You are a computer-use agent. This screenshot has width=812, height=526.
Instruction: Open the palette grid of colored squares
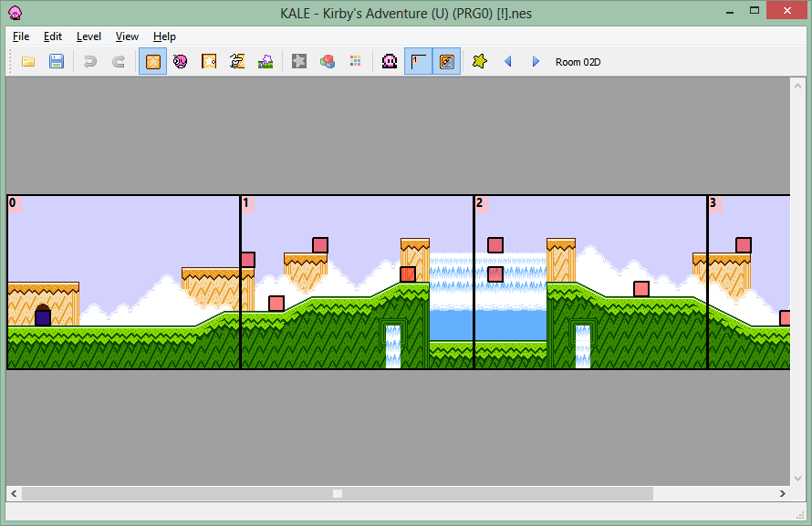(x=355, y=62)
